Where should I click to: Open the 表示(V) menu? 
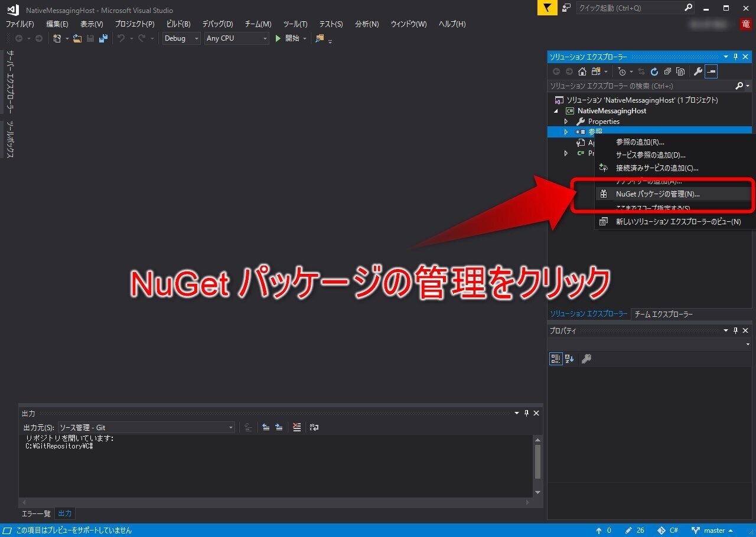(92, 24)
